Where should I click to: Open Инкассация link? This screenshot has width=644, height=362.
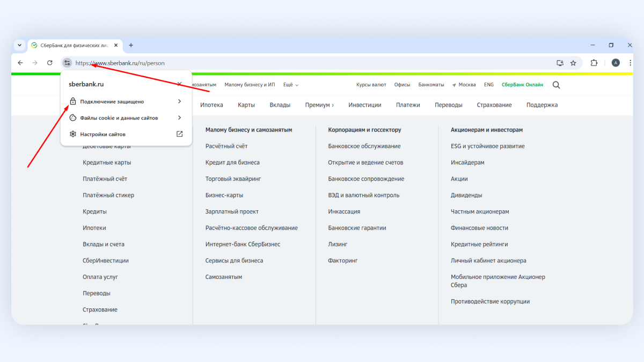(x=345, y=211)
